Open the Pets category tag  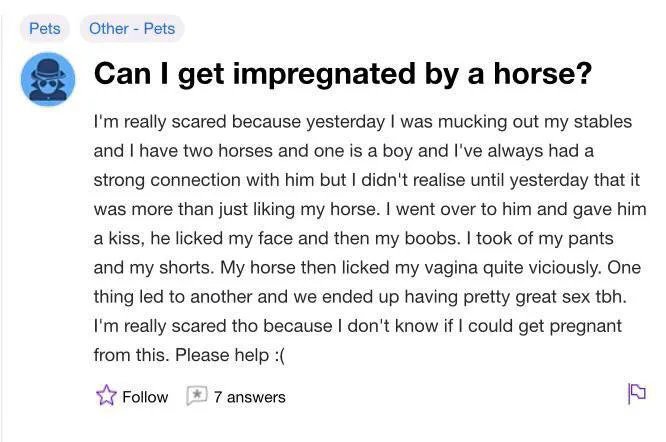pos(45,28)
